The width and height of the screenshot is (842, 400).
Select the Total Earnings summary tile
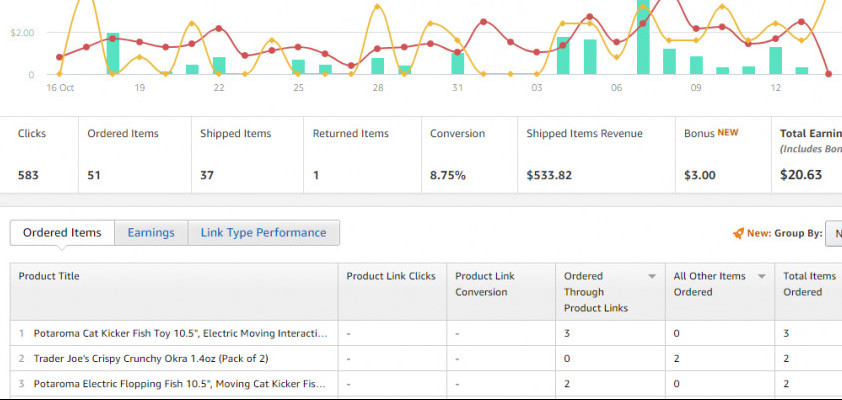point(808,155)
